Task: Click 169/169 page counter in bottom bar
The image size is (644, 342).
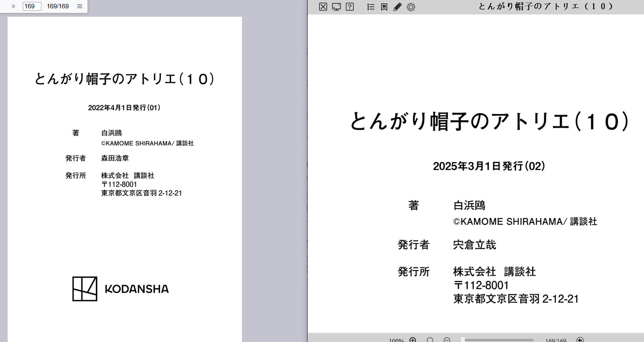Action: [x=556, y=340]
